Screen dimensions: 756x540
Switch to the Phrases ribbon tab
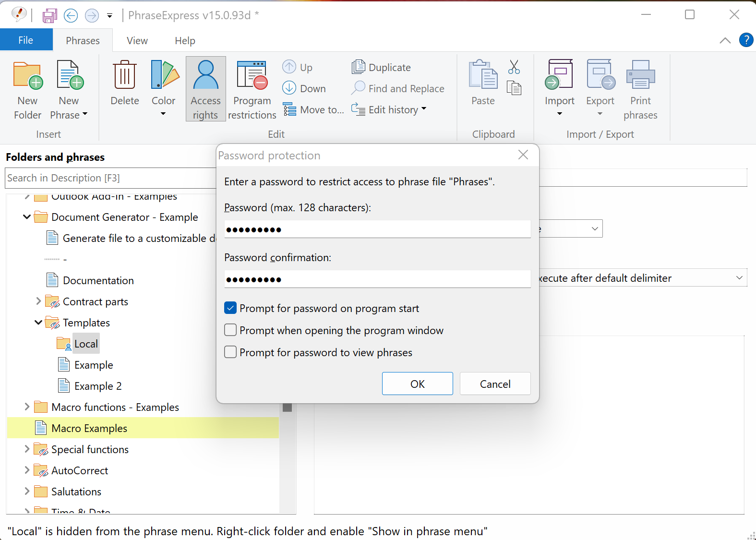[83, 40]
